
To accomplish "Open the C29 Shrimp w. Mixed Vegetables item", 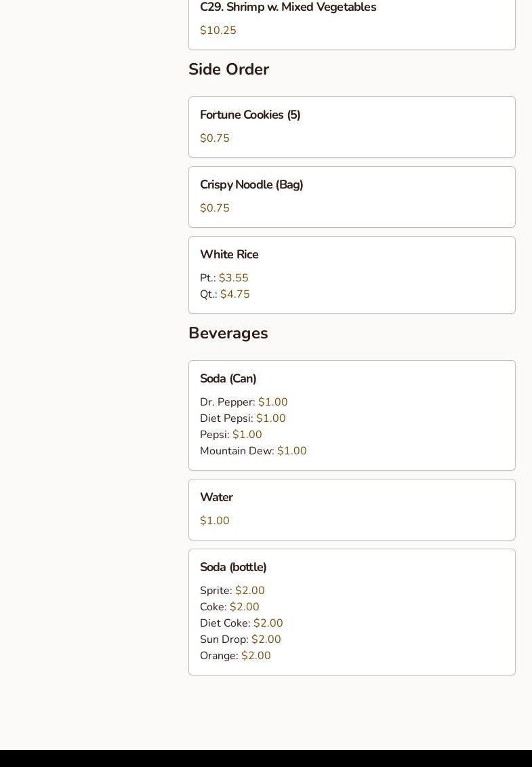I will (x=288, y=7).
